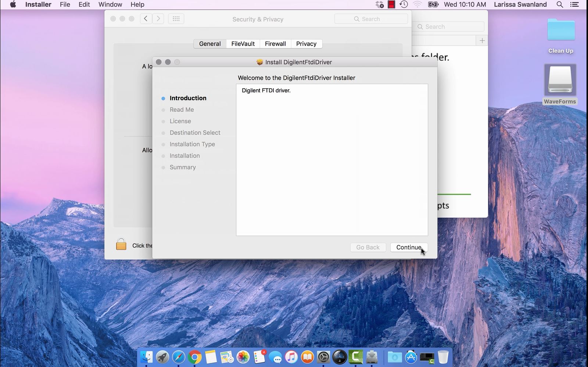
Task: Click the Wed 10:10 AM clock
Action: tap(465, 4)
